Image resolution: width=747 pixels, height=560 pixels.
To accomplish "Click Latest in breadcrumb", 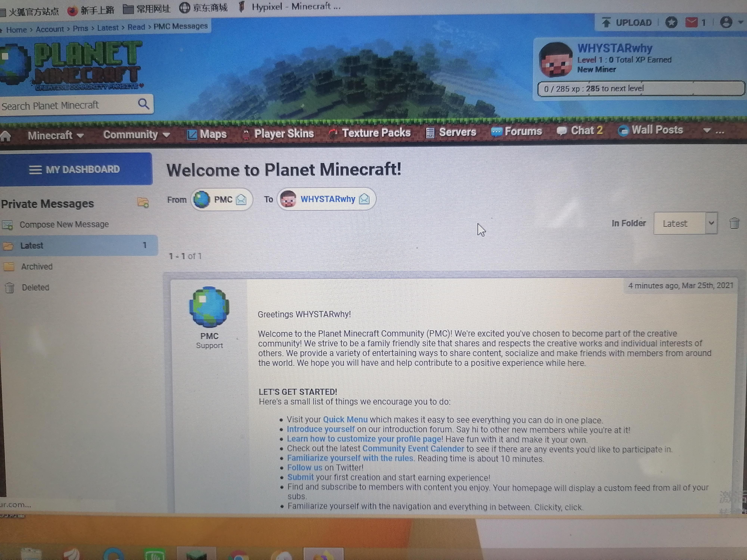I will (108, 28).
